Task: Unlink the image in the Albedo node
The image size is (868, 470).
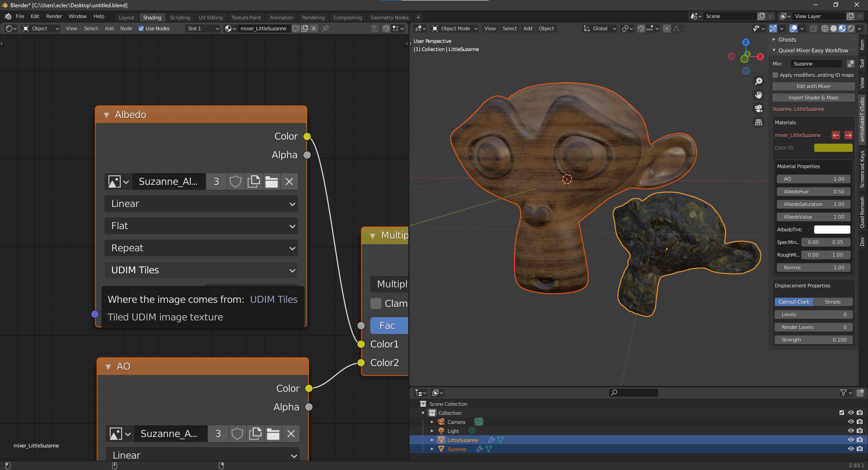Action: click(x=289, y=182)
